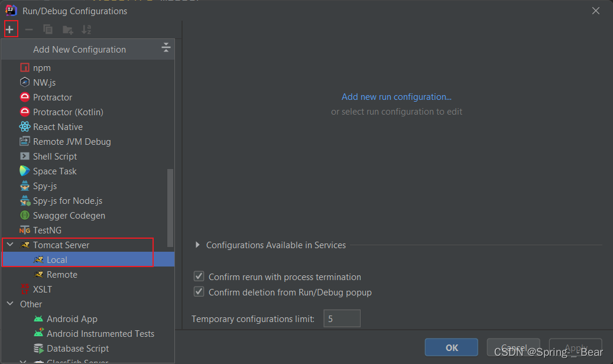The width and height of the screenshot is (613, 364).
Task: Click the Copy Configuration toolbar icon
Action: [48, 30]
